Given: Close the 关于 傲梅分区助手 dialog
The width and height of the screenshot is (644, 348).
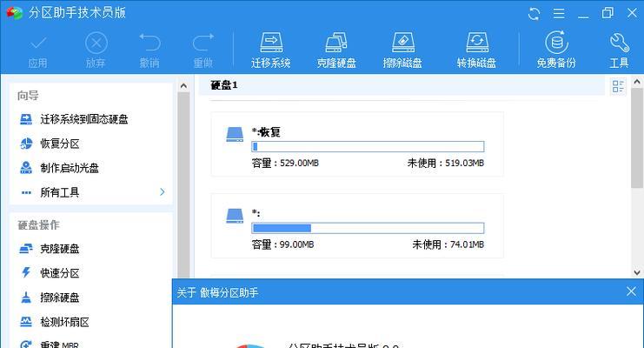Looking at the screenshot, I should pyautogui.click(x=631, y=291).
